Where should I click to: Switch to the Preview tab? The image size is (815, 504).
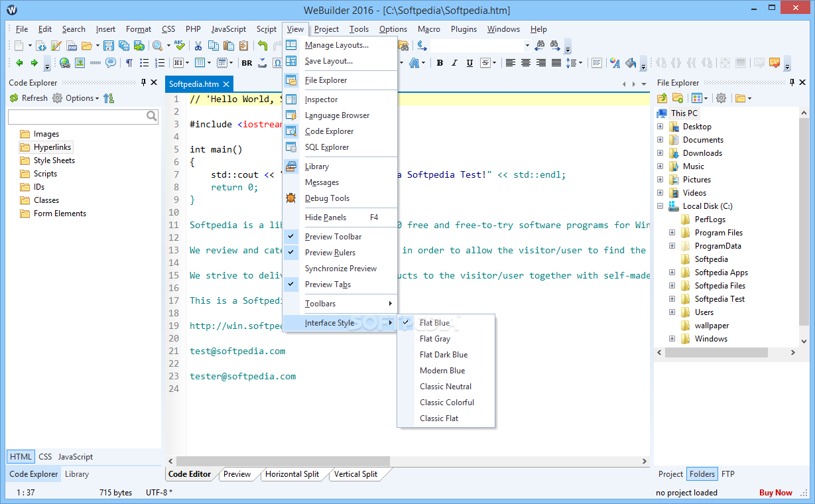pyautogui.click(x=237, y=474)
